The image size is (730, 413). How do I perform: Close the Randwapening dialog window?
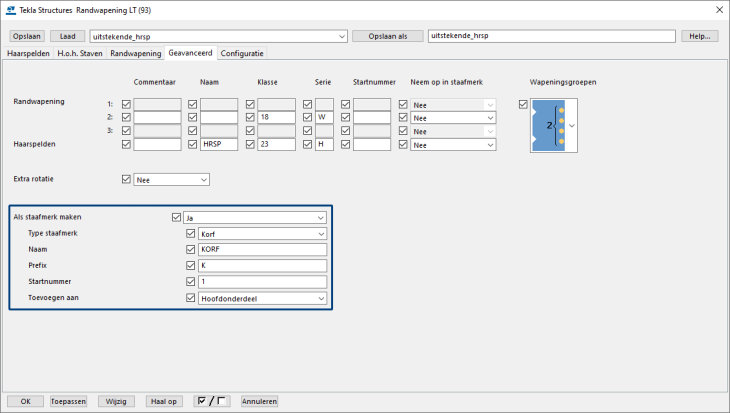pyautogui.click(x=715, y=9)
